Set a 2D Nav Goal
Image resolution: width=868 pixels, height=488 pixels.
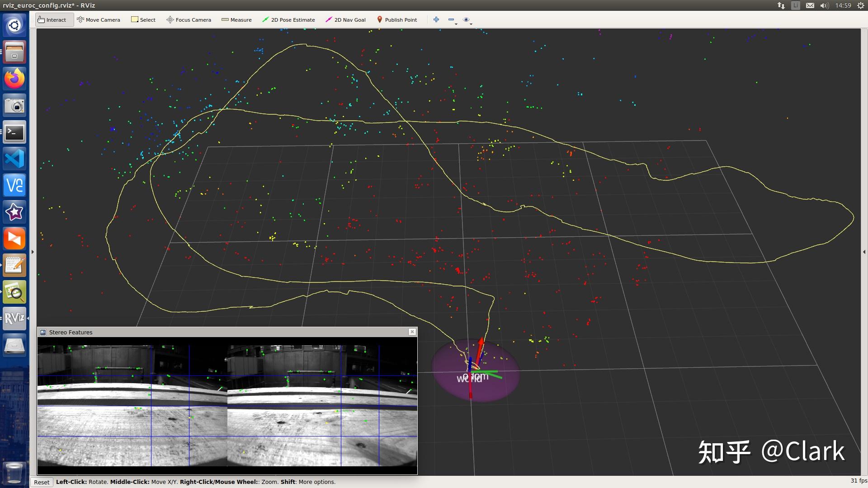346,20
